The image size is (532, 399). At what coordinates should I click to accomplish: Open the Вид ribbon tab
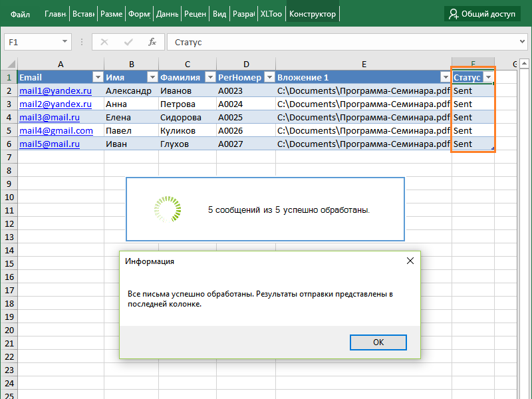(219, 13)
